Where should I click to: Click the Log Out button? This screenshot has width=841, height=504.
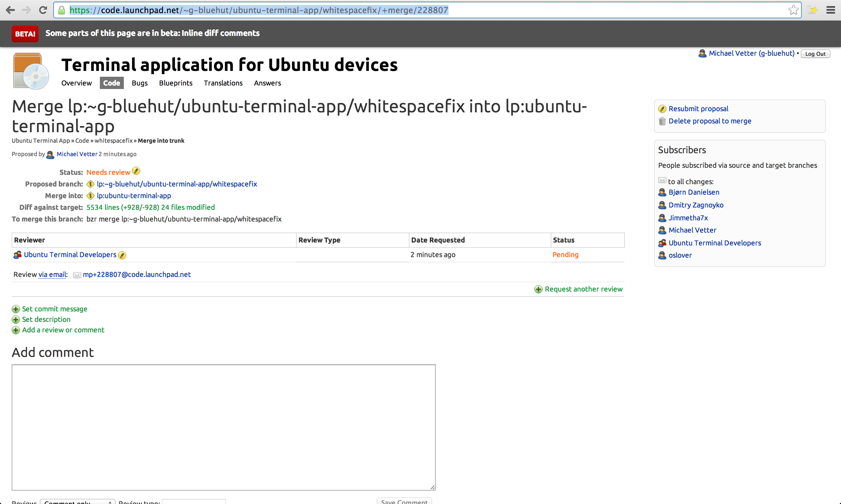[x=816, y=54]
